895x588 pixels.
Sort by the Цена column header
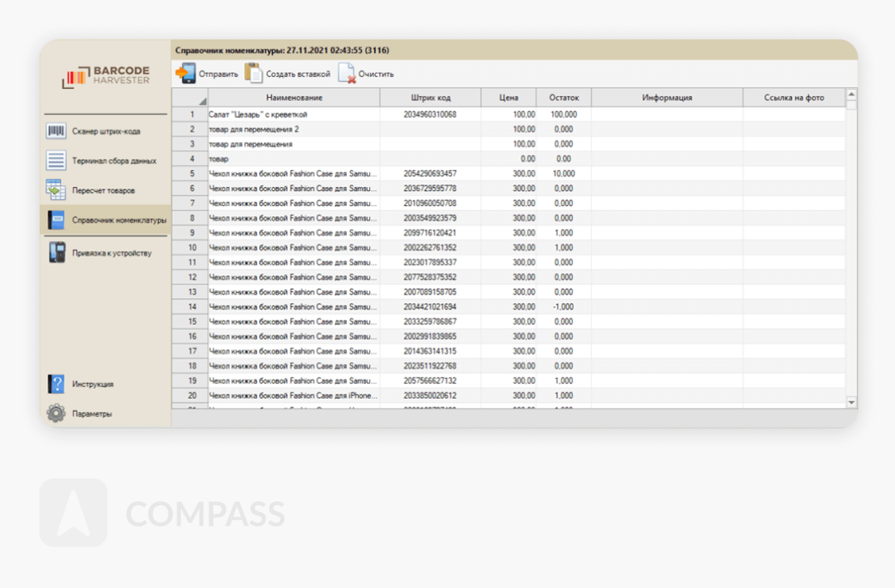(509, 98)
